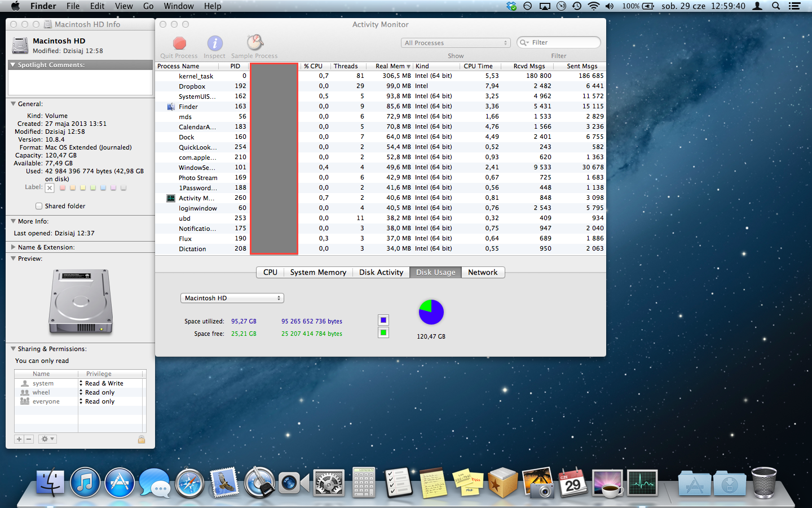This screenshot has height=508, width=812.
Task: Open the gear action menu under permissions
Action: (47, 439)
